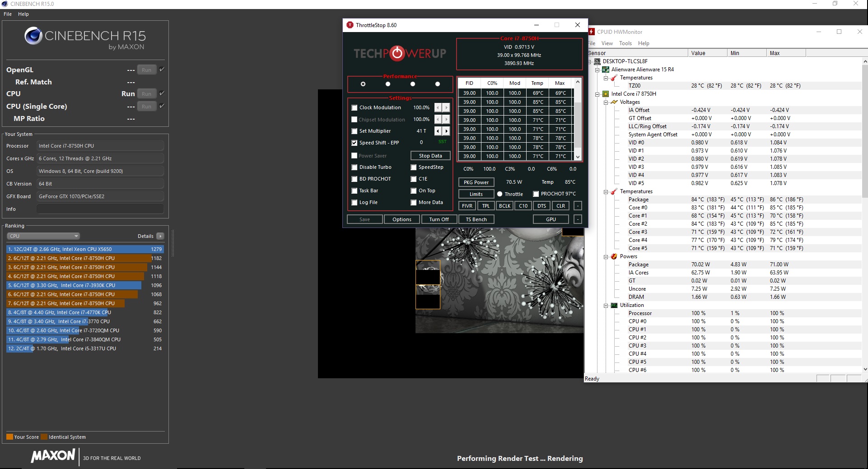Screen dimensions: 868x469
Task: Click the Info input field in Your System
Action: (100, 209)
